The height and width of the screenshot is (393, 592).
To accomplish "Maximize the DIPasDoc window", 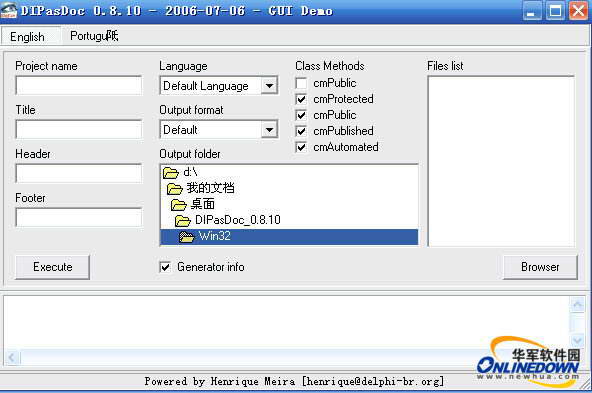I will click(555, 11).
